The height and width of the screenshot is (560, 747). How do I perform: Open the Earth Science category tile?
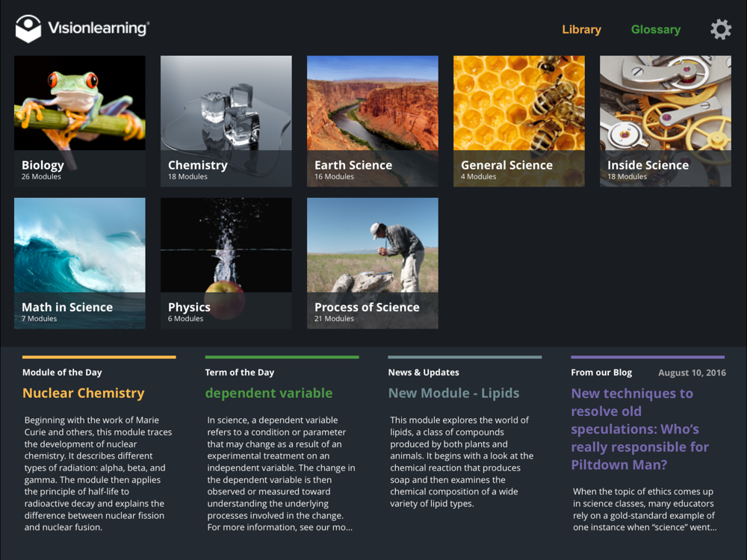click(373, 121)
